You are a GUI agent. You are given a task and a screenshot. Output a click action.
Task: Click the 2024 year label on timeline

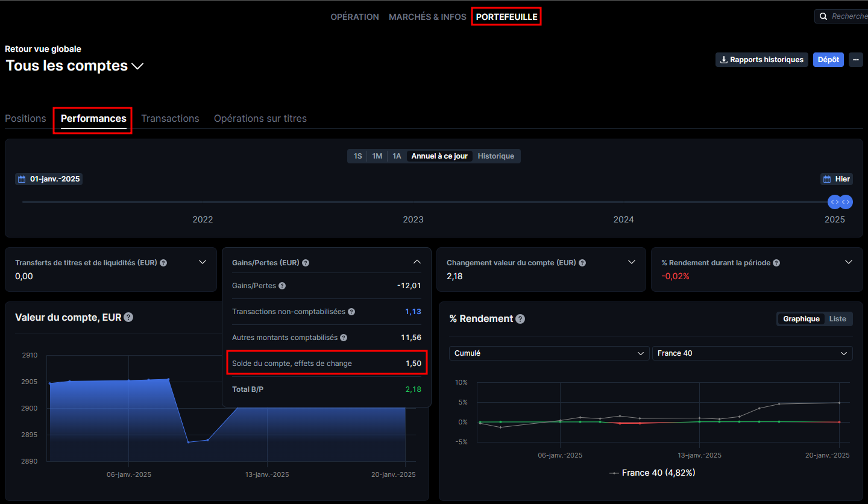623,219
